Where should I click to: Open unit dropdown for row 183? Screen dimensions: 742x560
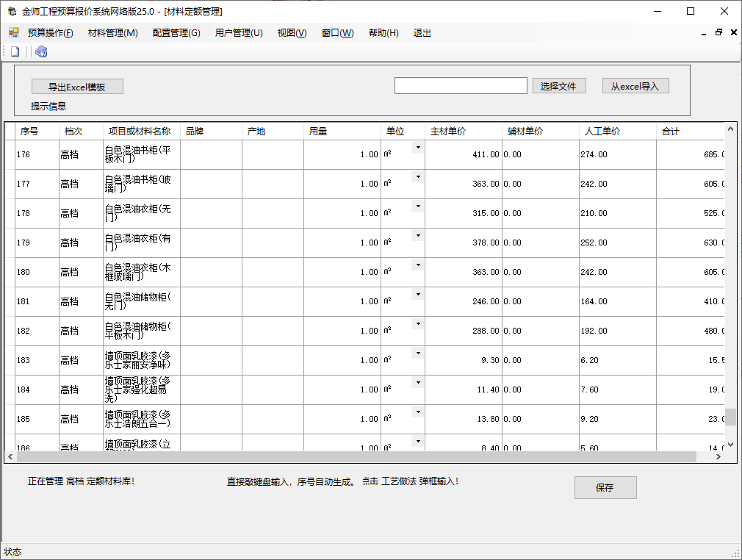coord(418,353)
